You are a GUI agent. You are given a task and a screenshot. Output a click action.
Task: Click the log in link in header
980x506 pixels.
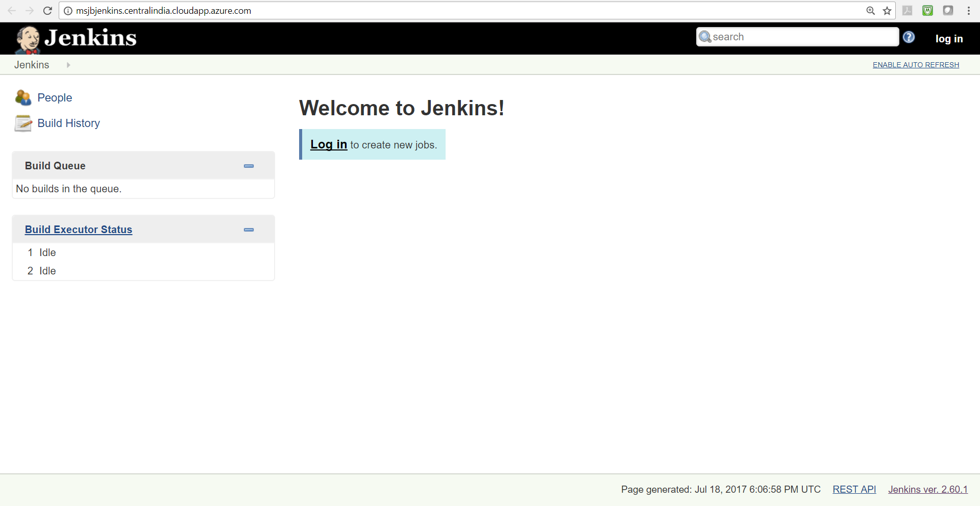(x=949, y=39)
